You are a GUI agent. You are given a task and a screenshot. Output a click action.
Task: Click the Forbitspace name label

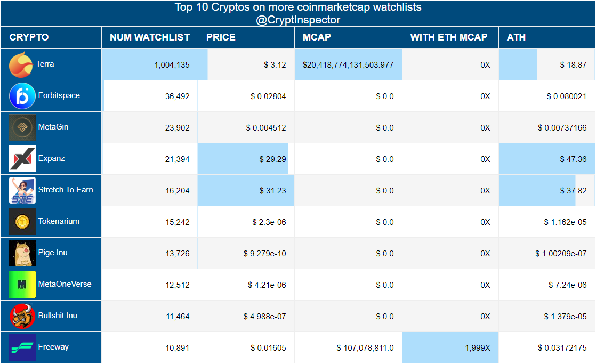59,95
